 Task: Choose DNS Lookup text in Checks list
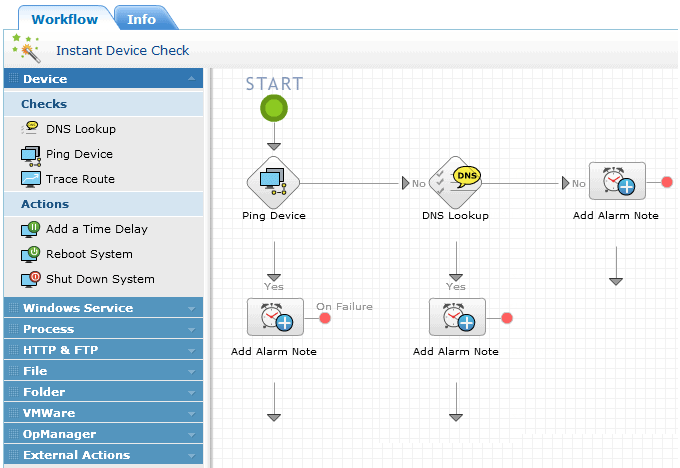[81, 129]
